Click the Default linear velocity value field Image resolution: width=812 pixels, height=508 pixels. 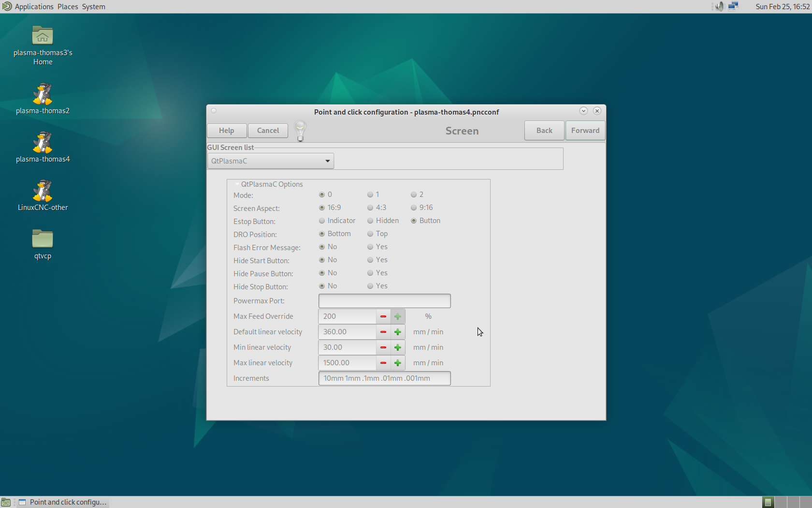tap(348, 332)
